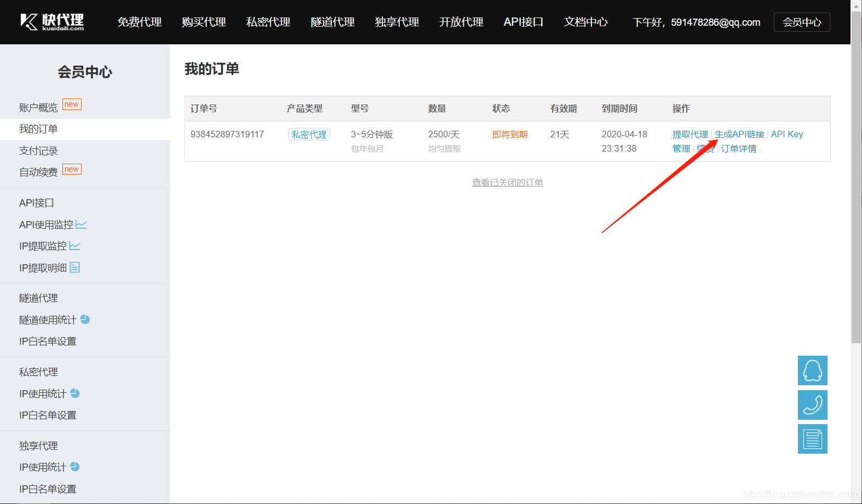Select IP白名单设置 under 独享代理
Image resolution: width=862 pixels, height=504 pixels.
click(48, 489)
